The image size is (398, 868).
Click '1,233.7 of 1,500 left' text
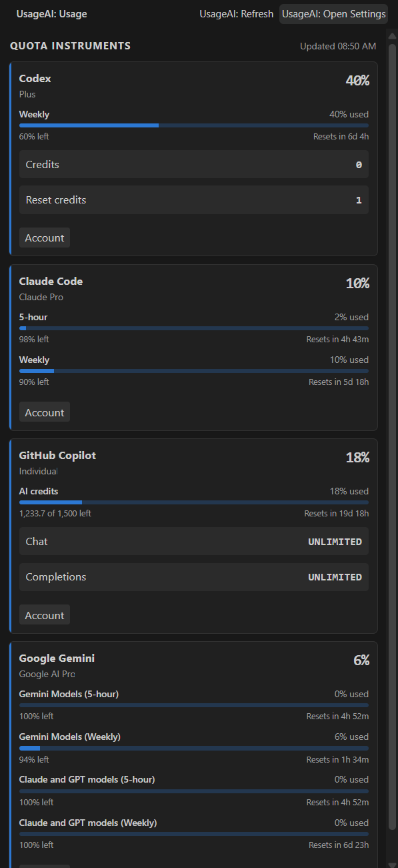(55, 514)
